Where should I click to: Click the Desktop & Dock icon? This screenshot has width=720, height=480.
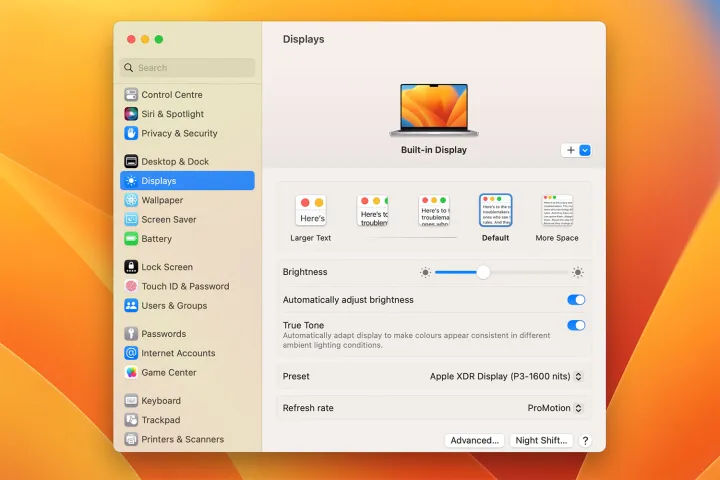131,161
